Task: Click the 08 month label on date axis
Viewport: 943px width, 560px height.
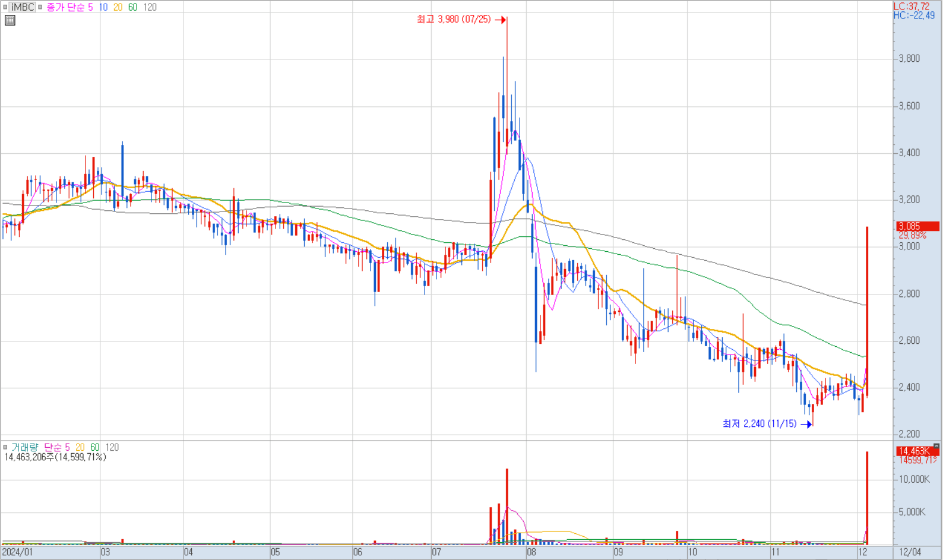Action: tap(531, 552)
